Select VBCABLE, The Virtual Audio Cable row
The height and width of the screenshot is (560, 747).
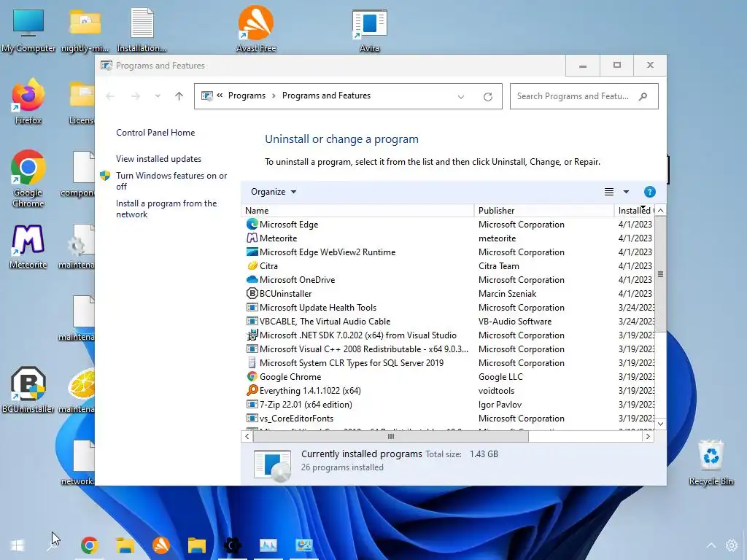point(448,322)
